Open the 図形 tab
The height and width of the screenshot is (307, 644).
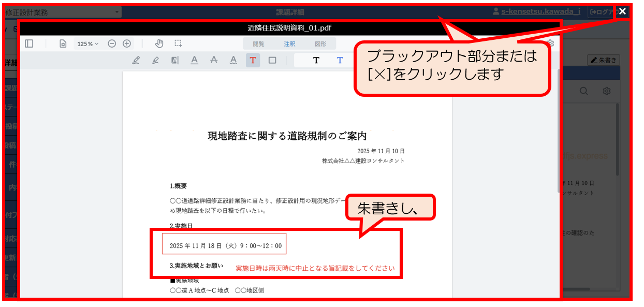click(x=320, y=44)
